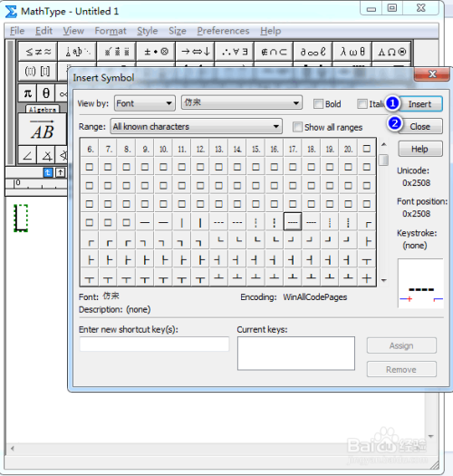Open the fence templates palette with brackets
This screenshot has height=476, width=453.
[x=38, y=72]
